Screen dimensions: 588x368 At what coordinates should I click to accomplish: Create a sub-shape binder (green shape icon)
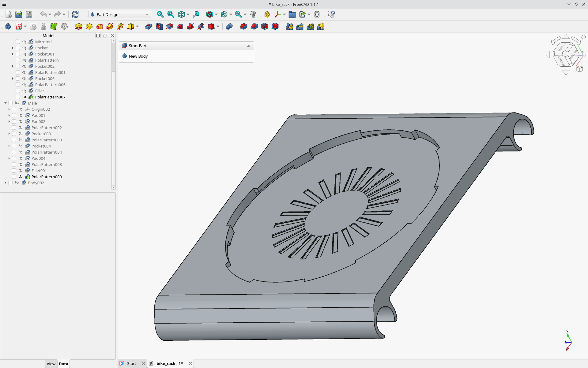point(54,27)
